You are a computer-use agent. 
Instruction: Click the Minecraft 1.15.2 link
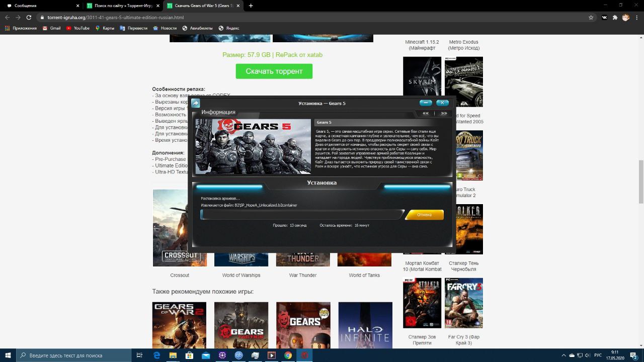(x=422, y=45)
